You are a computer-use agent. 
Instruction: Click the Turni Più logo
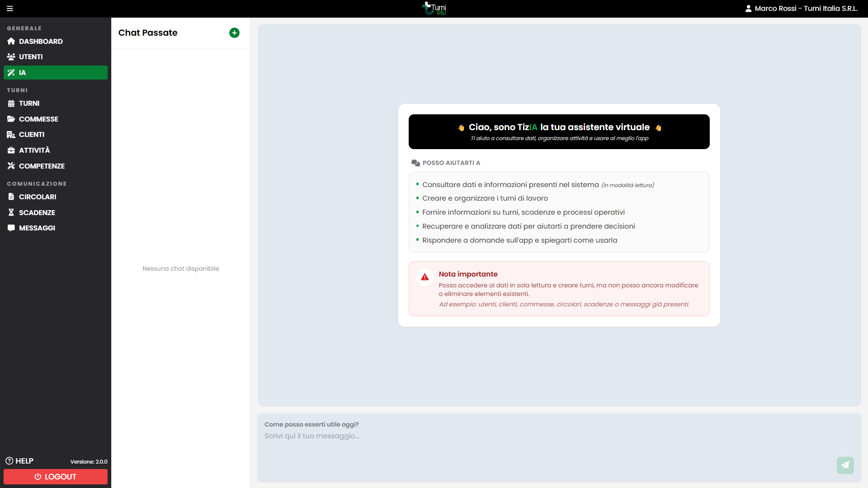pyautogui.click(x=434, y=9)
